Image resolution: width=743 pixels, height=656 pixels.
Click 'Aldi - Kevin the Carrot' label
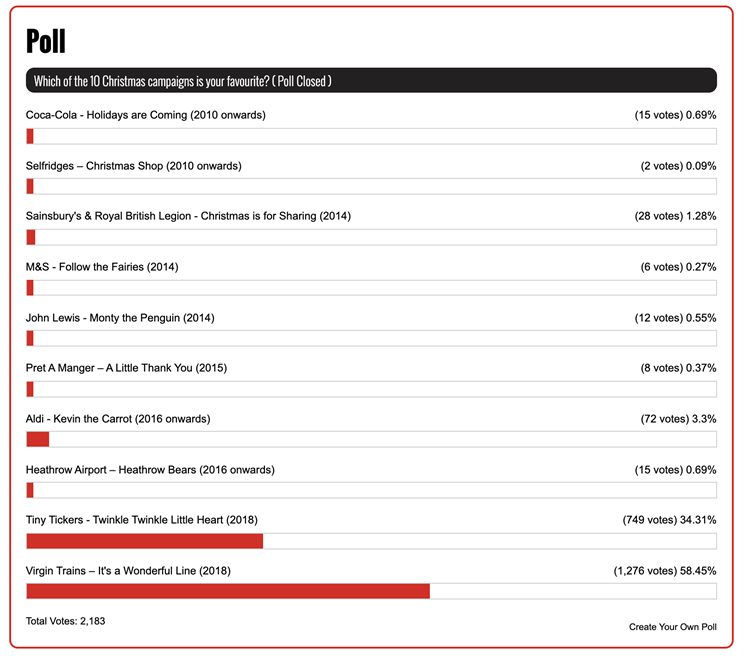click(118, 419)
